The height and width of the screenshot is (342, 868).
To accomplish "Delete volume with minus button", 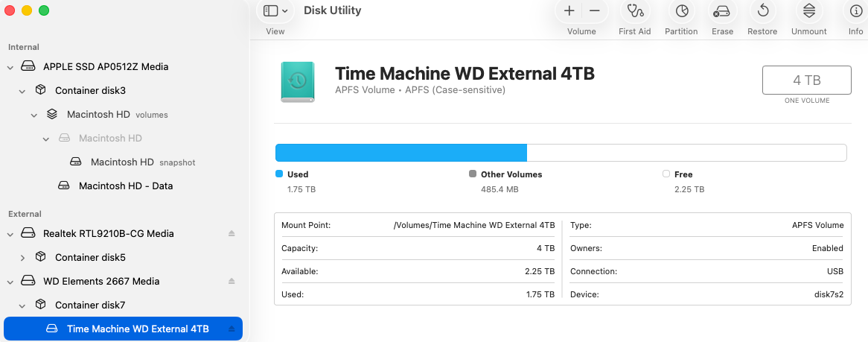I will pos(595,10).
